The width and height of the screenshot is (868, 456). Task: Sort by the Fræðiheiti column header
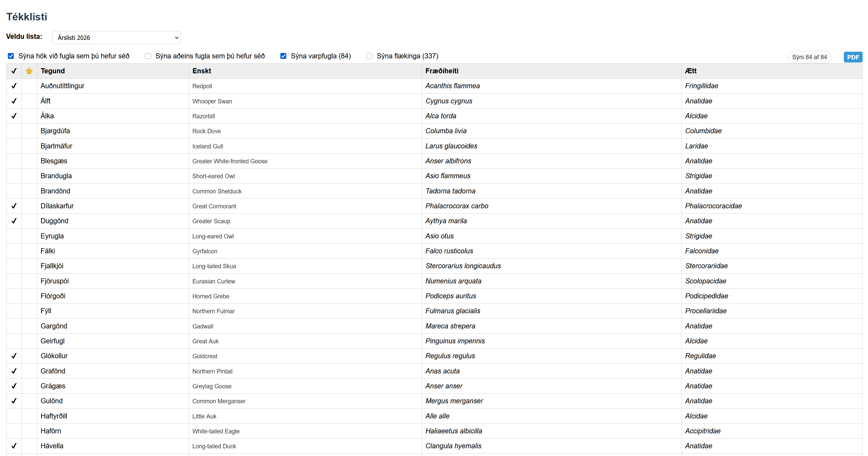tap(442, 71)
